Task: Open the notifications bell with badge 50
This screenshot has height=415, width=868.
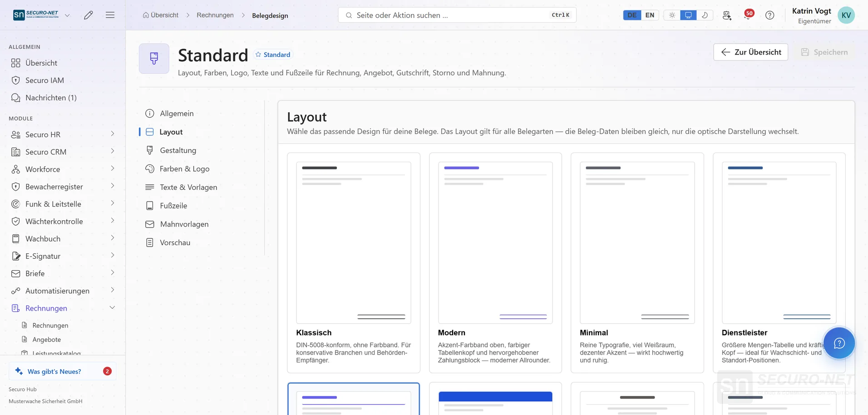Action: [x=748, y=15]
